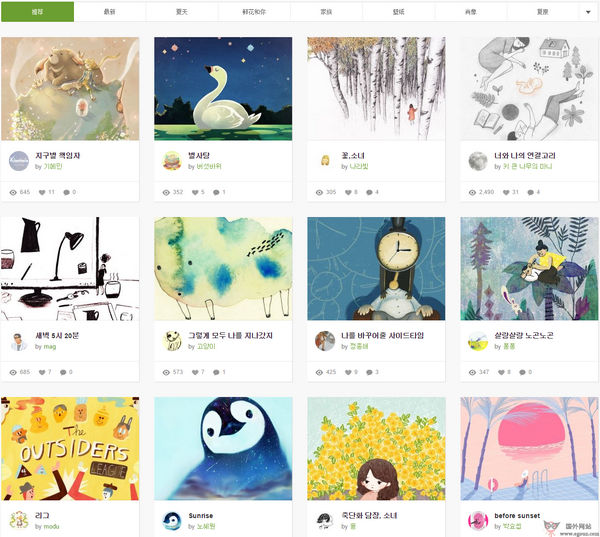The height and width of the screenshot is (537, 600).
Task: Click the heart icon under black-and-white desk drawing
Action: click(x=42, y=372)
